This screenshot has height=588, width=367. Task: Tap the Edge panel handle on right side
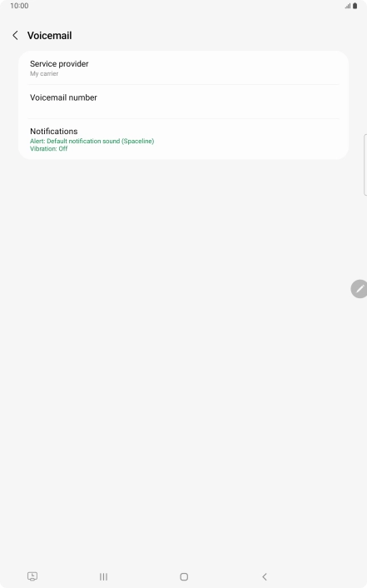pos(365,165)
